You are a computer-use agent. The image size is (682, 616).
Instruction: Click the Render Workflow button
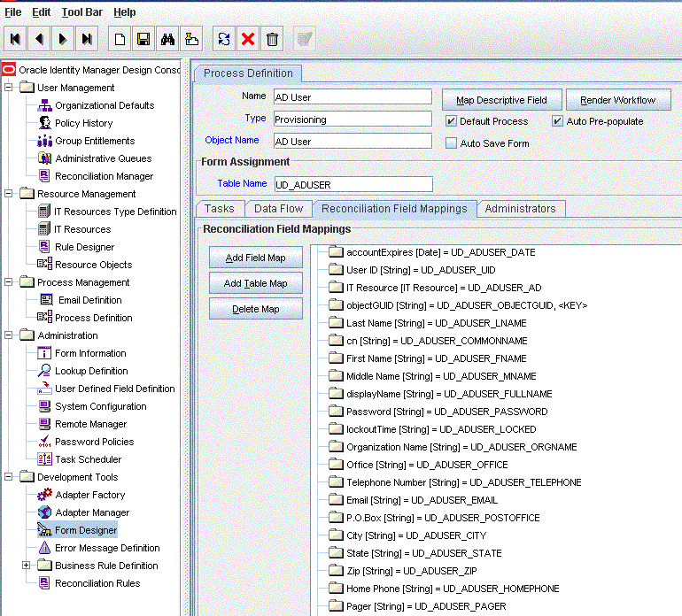click(617, 100)
